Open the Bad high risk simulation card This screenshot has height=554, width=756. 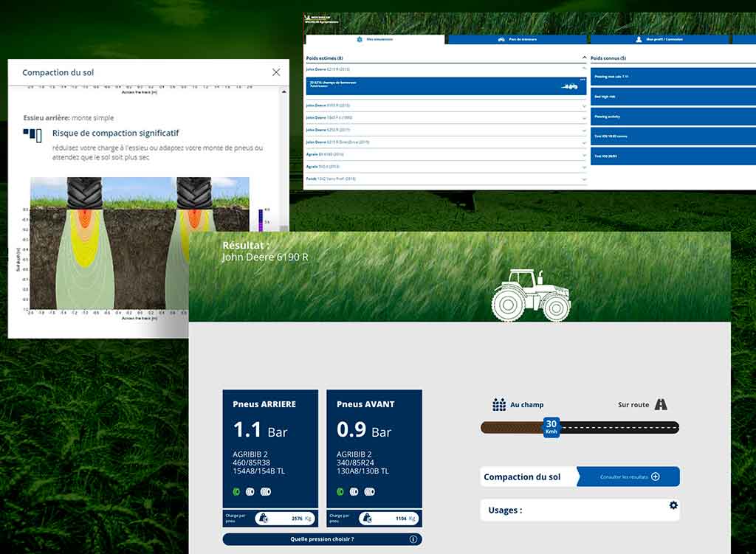[x=673, y=97]
